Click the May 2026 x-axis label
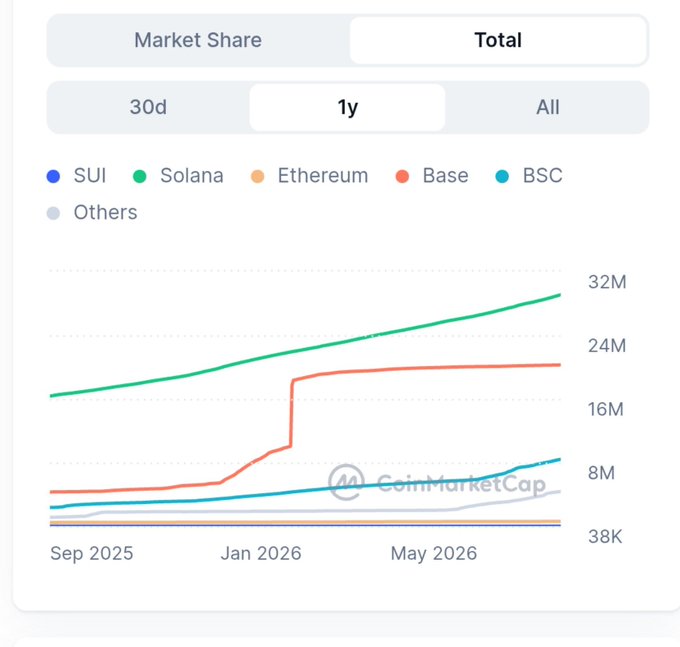The image size is (680, 647). point(434,553)
